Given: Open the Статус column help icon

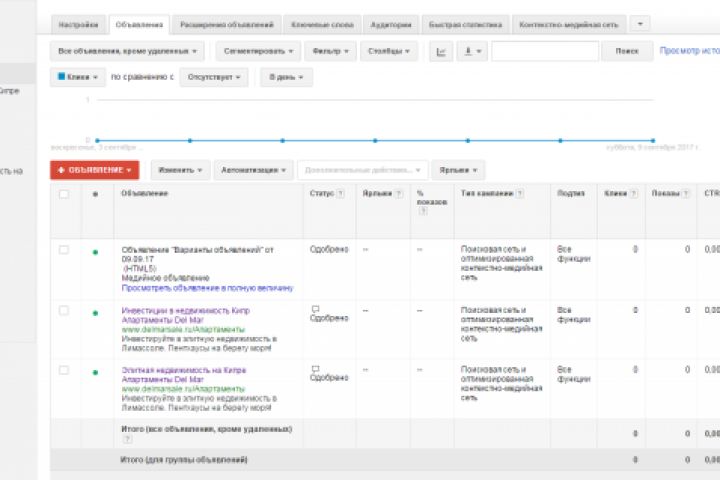Looking at the screenshot, I should tap(341, 194).
